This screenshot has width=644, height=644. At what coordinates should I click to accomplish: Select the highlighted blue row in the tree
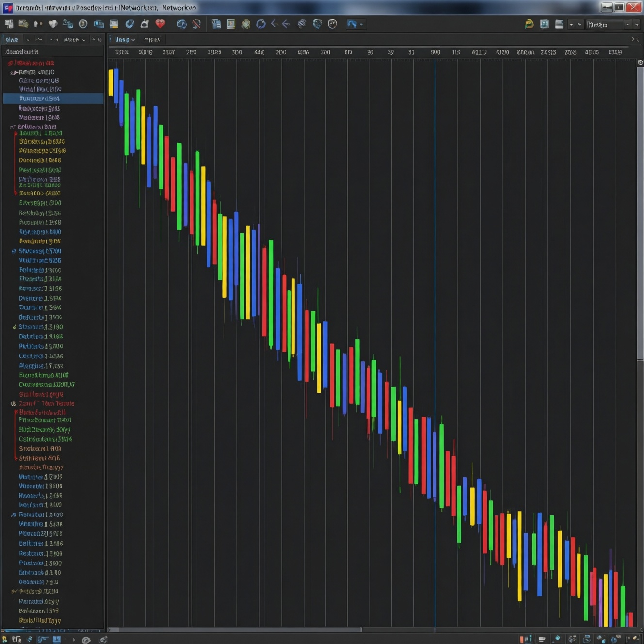point(53,98)
